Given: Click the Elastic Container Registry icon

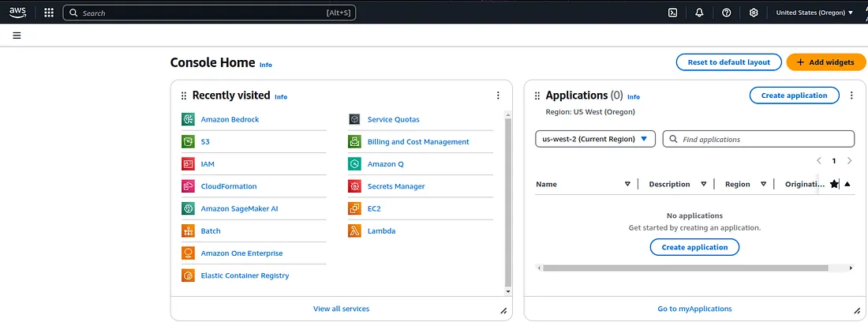Looking at the screenshot, I should click(189, 275).
